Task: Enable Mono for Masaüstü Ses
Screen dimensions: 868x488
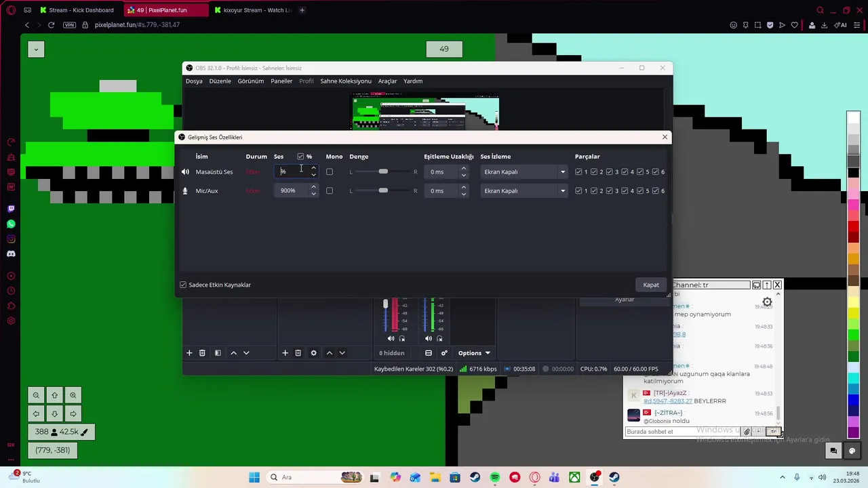Action: coord(330,171)
